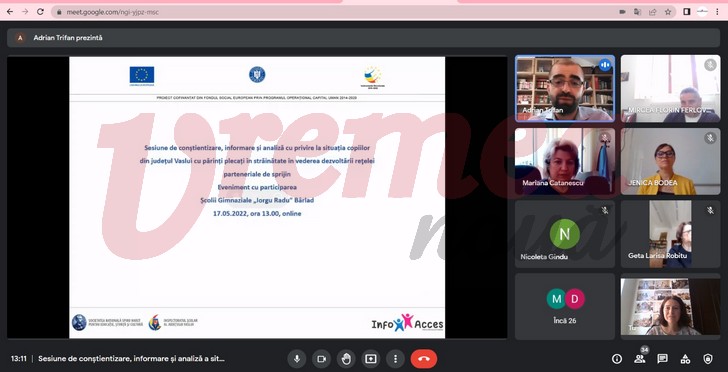Image resolution: width=728 pixels, height=372 pixels.
Task: Toggle the microphone button in call controls
Action: 297,359
